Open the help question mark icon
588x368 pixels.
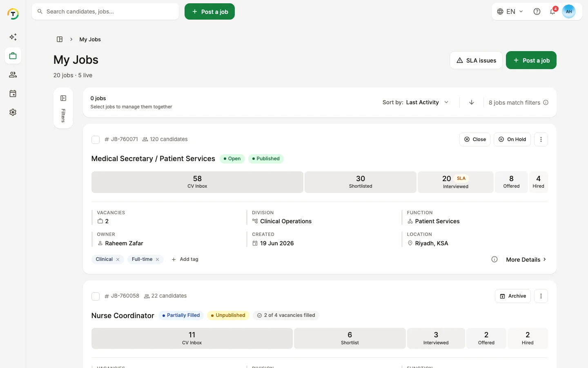pos(537,11)
